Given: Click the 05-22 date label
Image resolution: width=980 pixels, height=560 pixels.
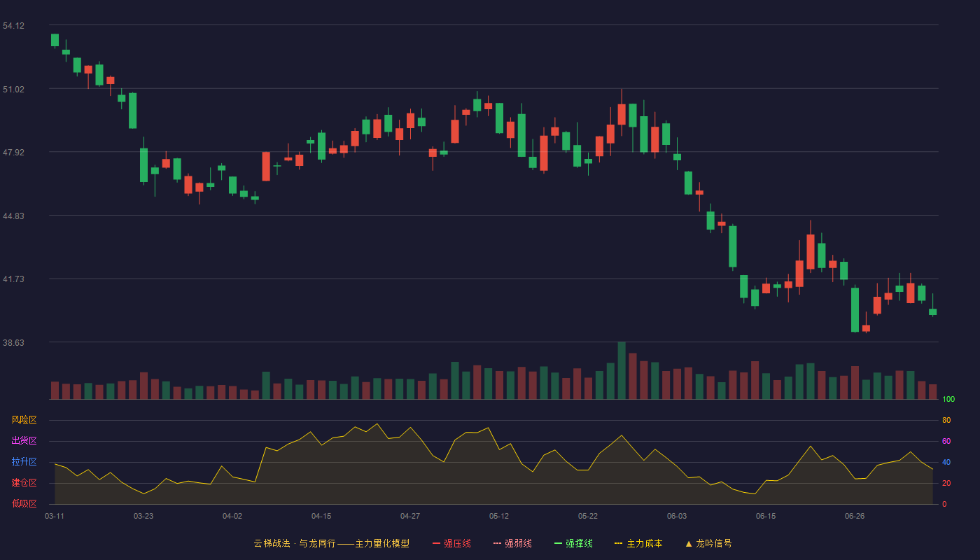Looking at the screenshot, I should (588, 516).
